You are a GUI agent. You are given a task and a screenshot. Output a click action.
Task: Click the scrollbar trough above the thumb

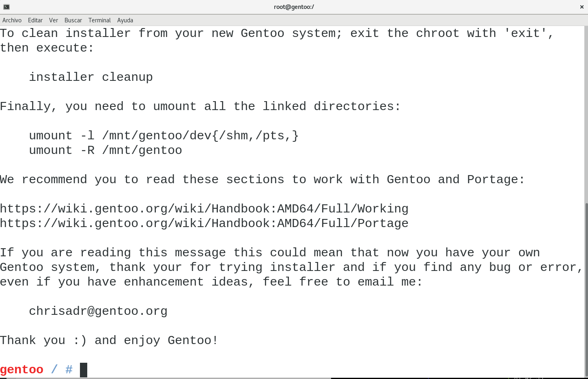586,115
